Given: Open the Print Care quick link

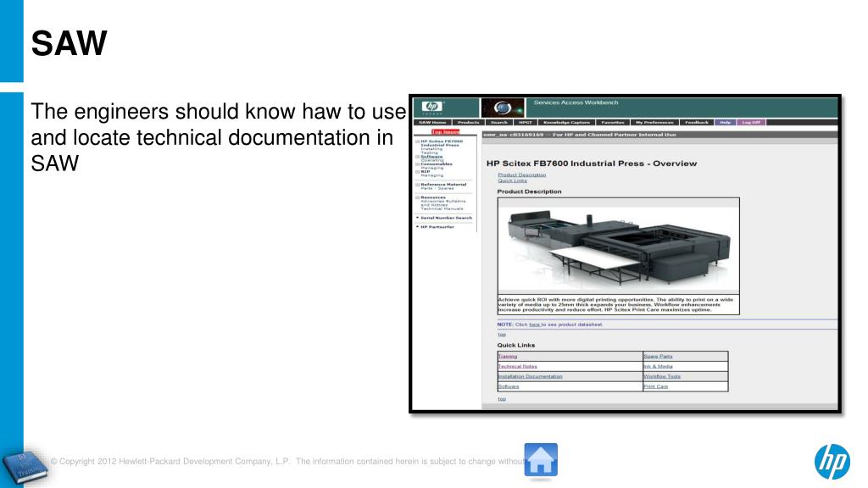Looking at the screenshot, I should pos(656,386).
